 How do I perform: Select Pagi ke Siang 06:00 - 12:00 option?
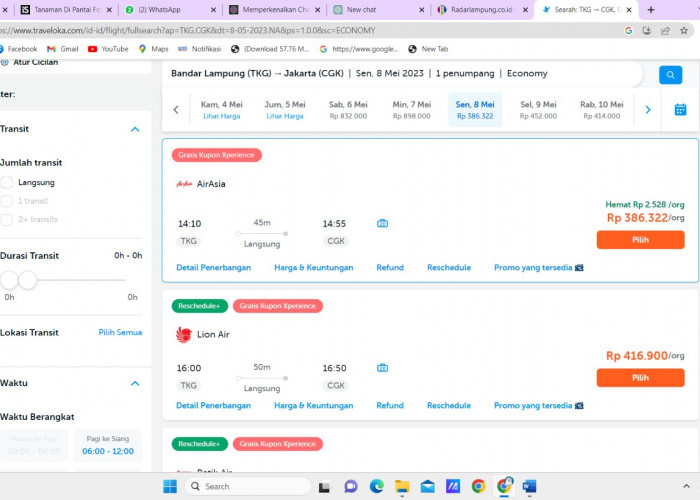pos(108,445)
